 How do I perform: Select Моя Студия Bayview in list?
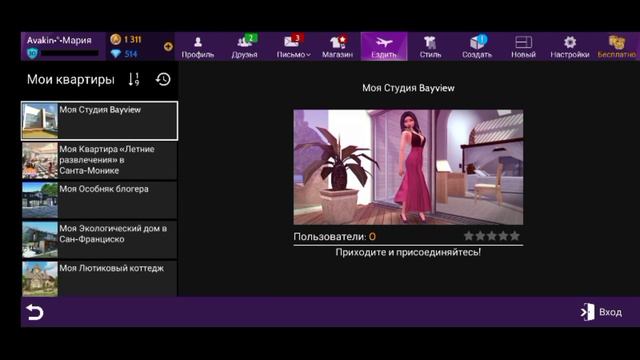tap(100, 121)
